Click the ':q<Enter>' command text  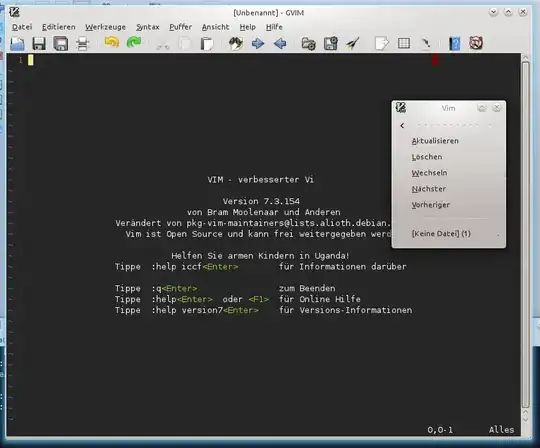pyautogui.click(x=174, y=288)
